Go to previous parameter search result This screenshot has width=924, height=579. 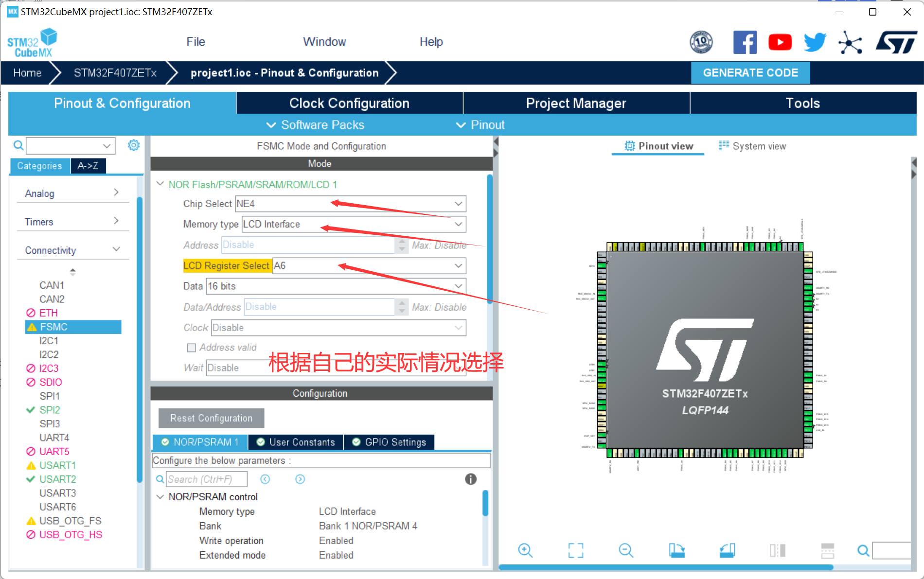click(x=265, y=479)
